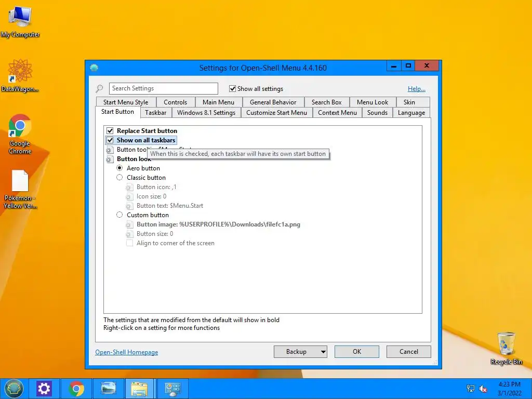Screen dimensions: 532x399
Task: Select the My Computer desktop icon
Action: pyautogui.click(x=20, y=22)
